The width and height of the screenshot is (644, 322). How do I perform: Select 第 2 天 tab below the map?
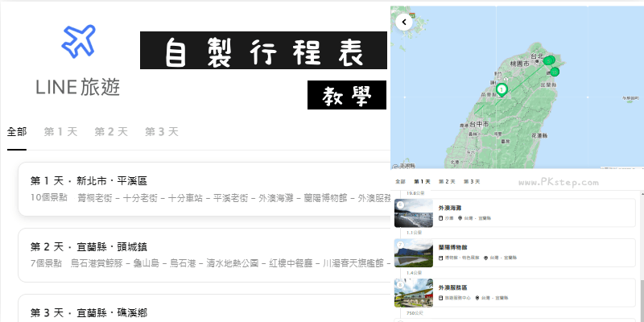(x=447, y=182)
